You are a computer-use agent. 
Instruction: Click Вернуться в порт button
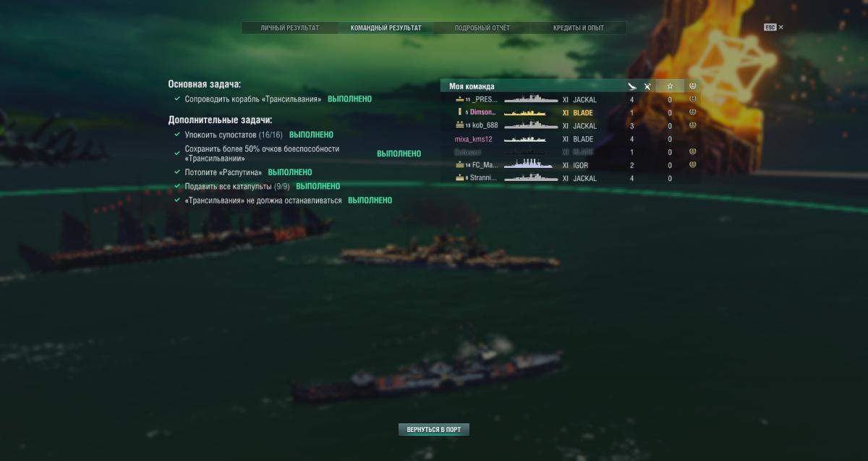pyautogui.click(x=434, y=429)
